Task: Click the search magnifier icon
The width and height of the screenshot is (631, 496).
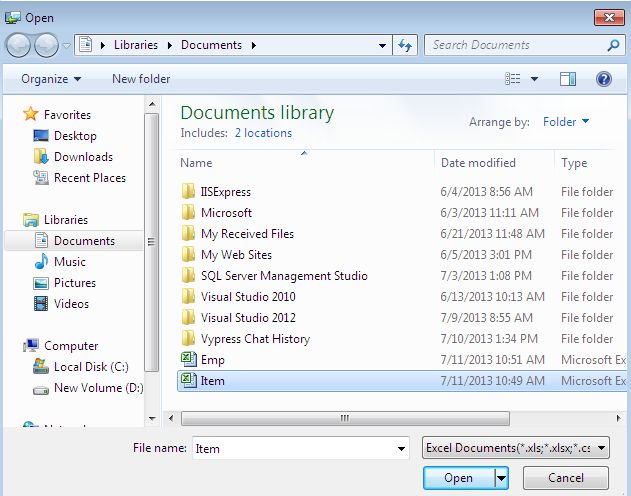Action: [613, 45]
